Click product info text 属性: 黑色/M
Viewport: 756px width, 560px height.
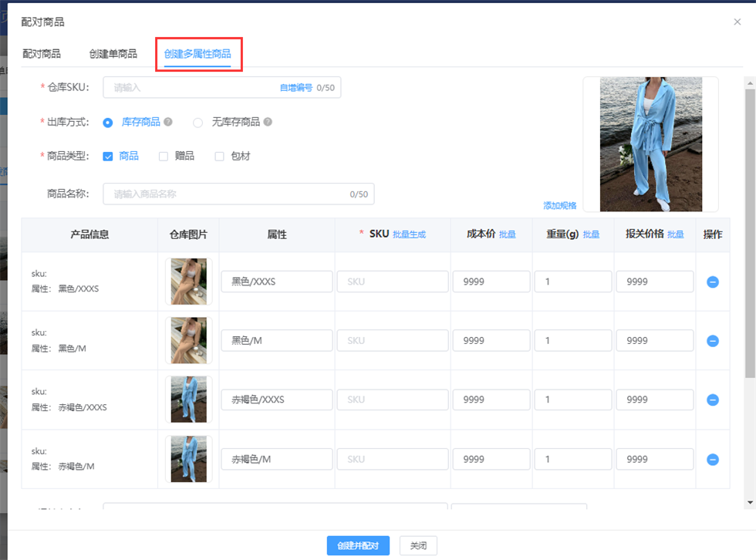click(x=59, y=349)
